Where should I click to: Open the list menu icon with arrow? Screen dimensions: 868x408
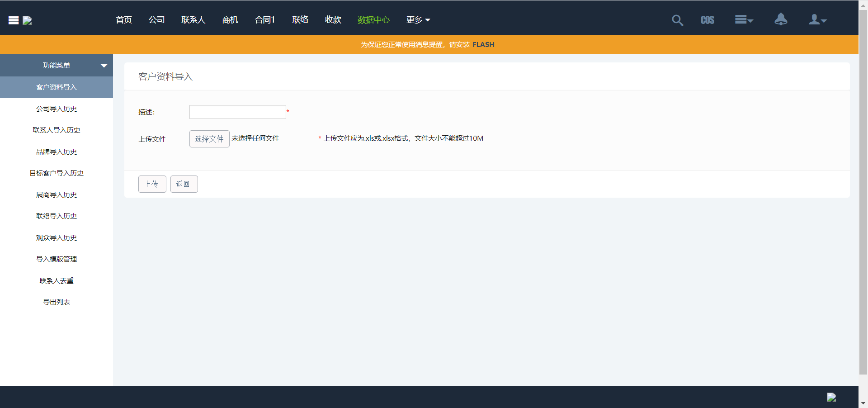coord(744,19)
